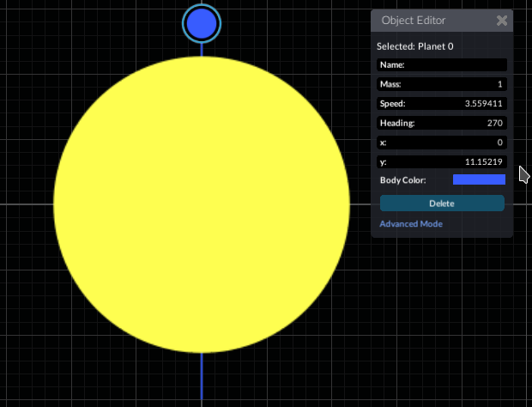Close the Object Editor panel
Screen dimensions: 532x407
coord(502,21)
